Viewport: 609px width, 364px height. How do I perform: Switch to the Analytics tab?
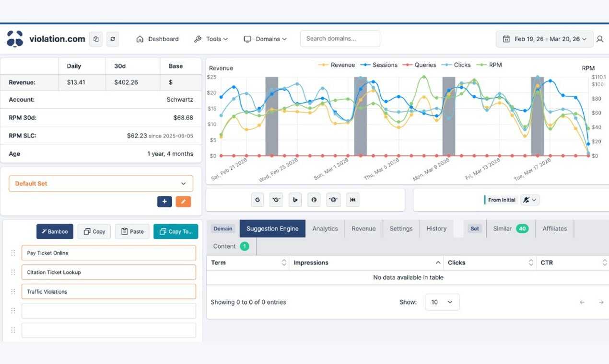click(x=325, y=228)
